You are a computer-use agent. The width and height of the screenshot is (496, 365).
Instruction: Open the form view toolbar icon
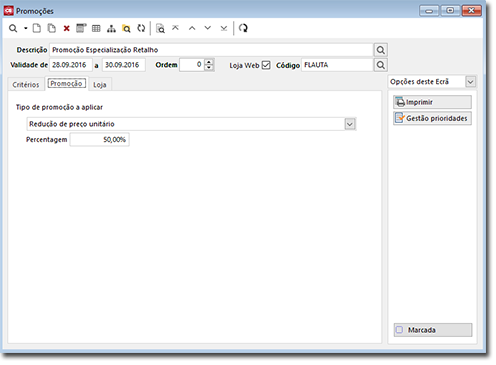[81, 28]
